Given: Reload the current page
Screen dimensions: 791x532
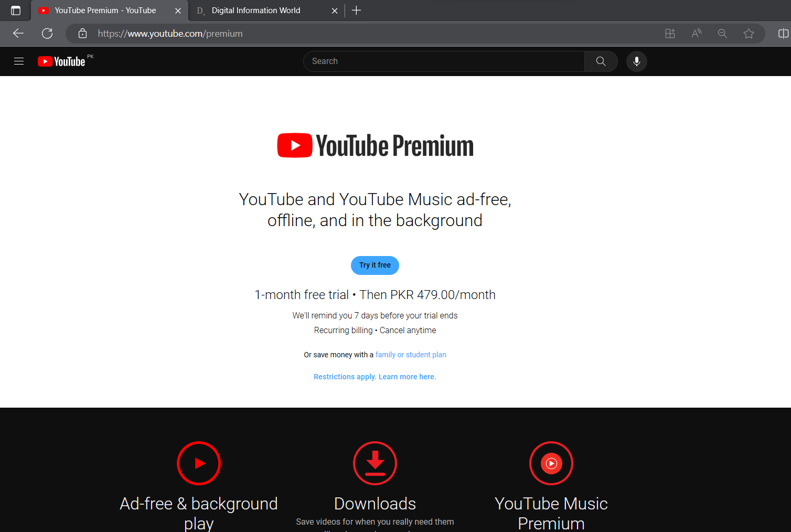Looking at the screenshot, I should point(47,34).
